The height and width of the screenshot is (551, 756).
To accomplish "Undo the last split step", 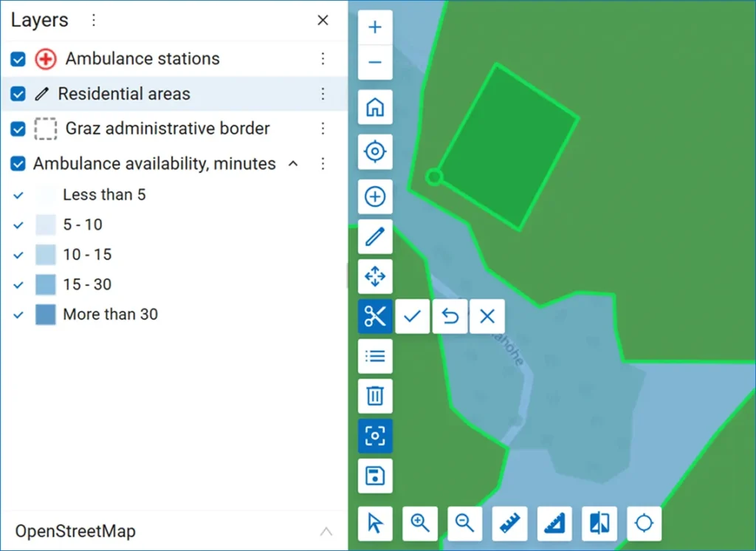I will 450,317.
